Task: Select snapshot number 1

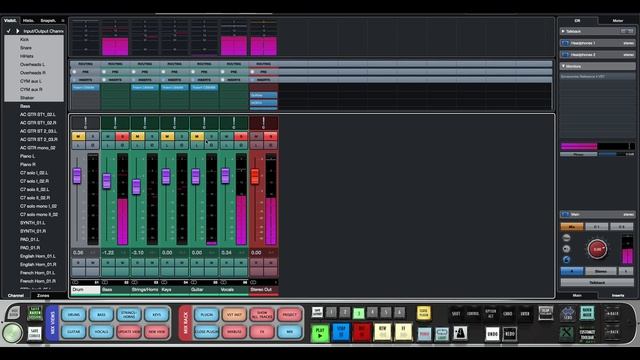Action: coord(331,313)
